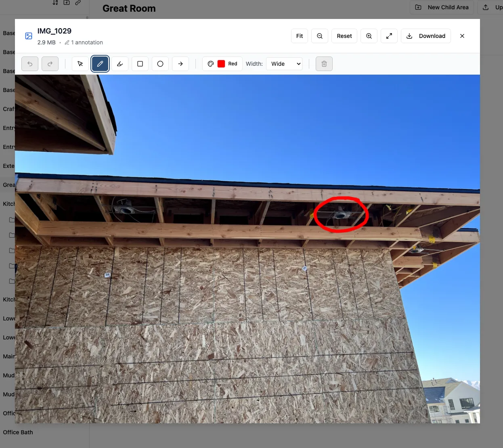Toggle fullscreen view of the image
The width and height of the screenshot is (503, 448).
389,36
